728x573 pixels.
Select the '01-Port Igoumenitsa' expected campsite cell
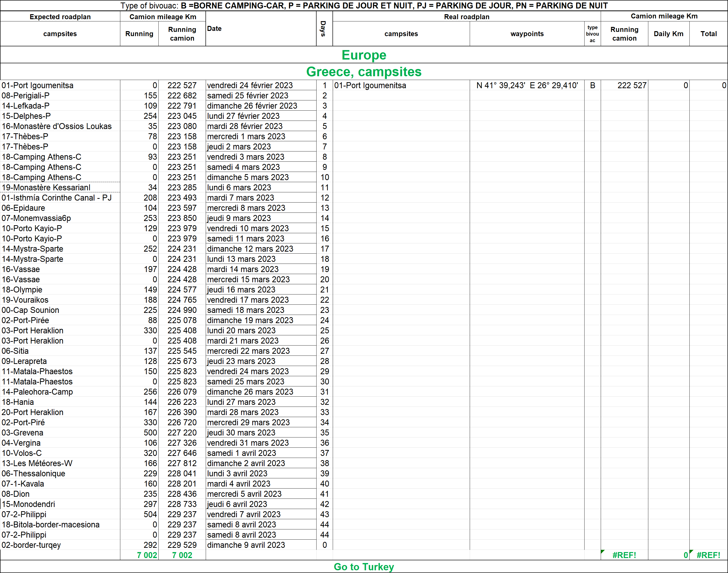pos(38,85)
